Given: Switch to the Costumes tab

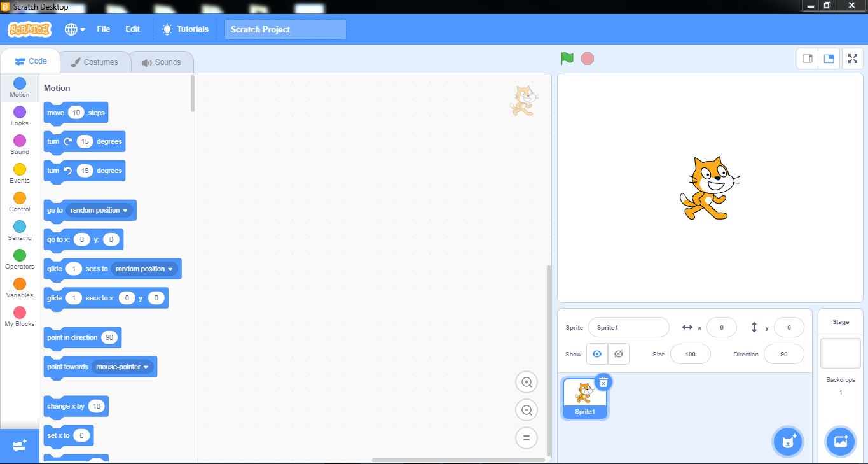Looking at the screenshot, I should (95, 62).
